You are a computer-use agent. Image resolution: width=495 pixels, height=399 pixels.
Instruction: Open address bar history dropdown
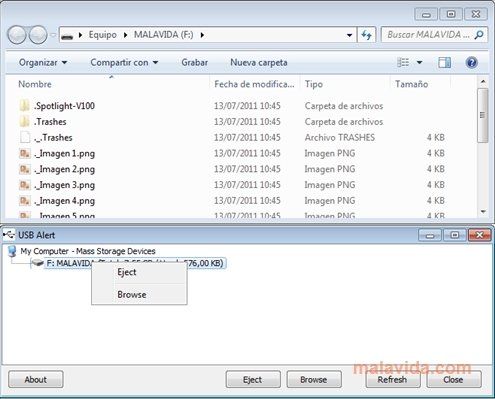click(x=349, y=35)
